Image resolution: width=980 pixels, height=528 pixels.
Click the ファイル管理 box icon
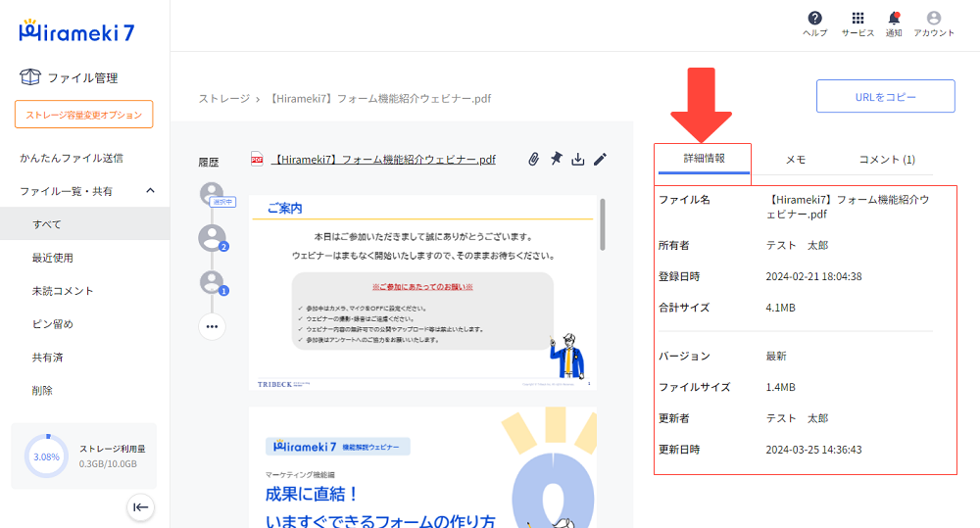29,76
